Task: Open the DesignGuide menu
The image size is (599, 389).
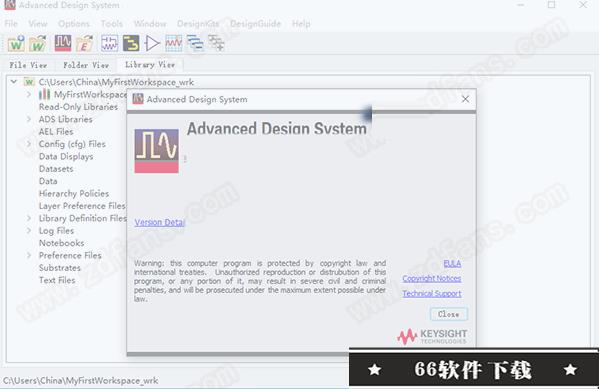Action: 256,24
